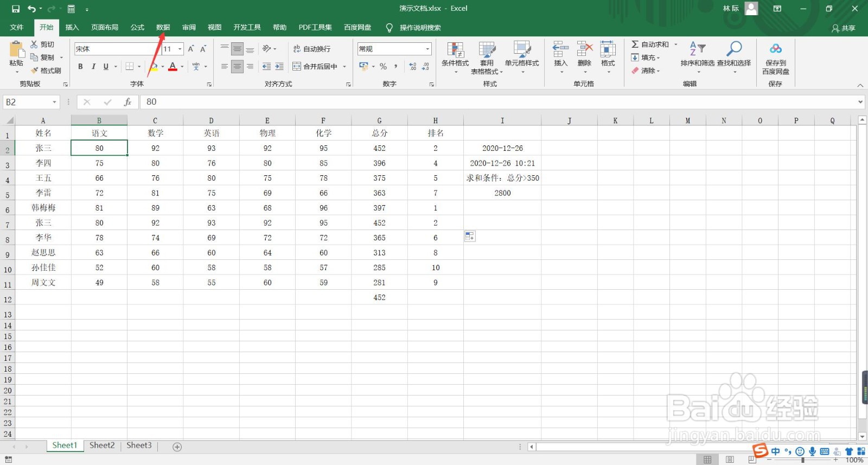Apply the yellow fill color bucket

click(x=154, y=66)
